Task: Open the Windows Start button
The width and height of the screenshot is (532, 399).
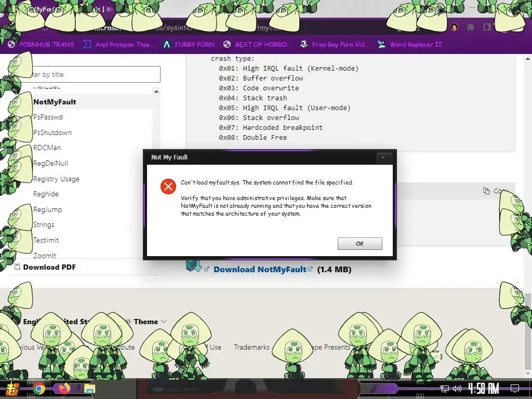Action: (12, 389)
